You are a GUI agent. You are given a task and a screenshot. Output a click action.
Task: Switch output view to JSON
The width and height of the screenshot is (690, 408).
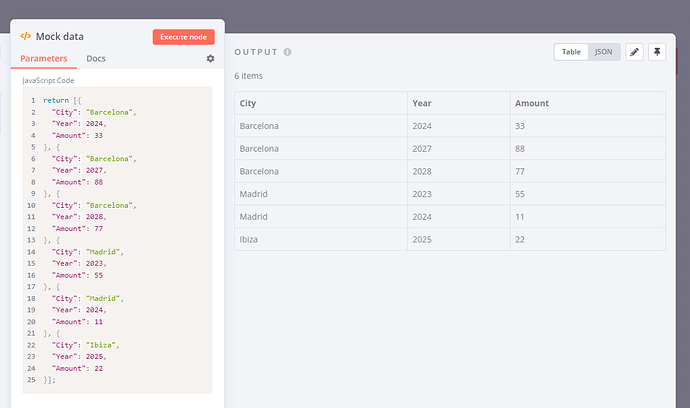[x=603, y=52]
